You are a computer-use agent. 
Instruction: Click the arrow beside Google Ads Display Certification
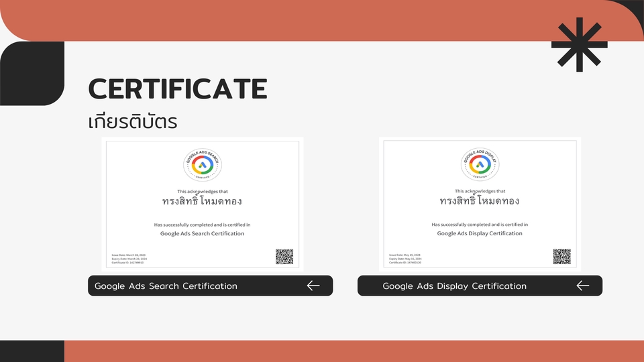click(582, 286)
